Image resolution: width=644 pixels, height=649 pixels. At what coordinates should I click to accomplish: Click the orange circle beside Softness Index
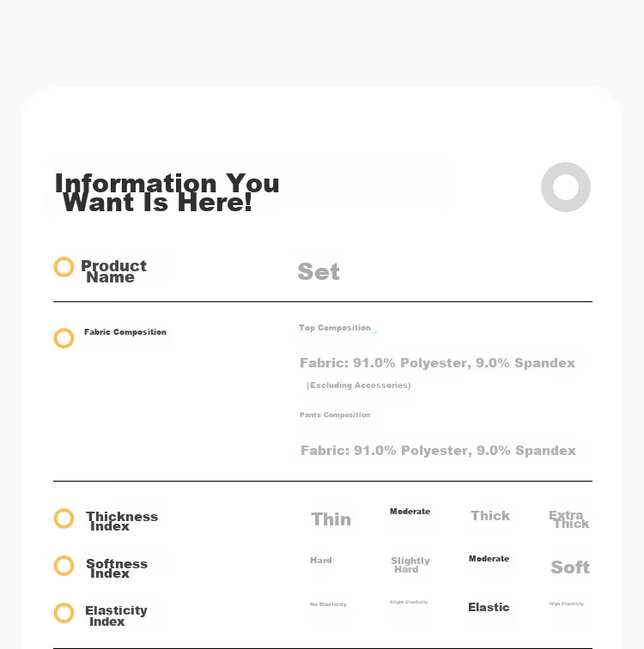[x=64, y=566]
